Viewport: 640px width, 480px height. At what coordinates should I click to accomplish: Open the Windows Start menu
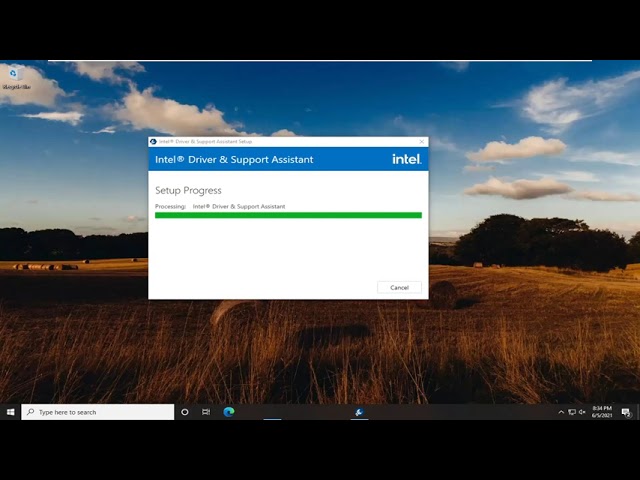click(11, 412)
